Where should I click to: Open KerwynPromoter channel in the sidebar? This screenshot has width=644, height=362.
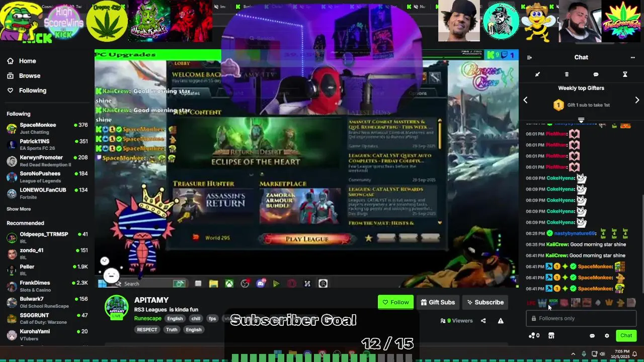pyautogui.click(x=47, y=161)
